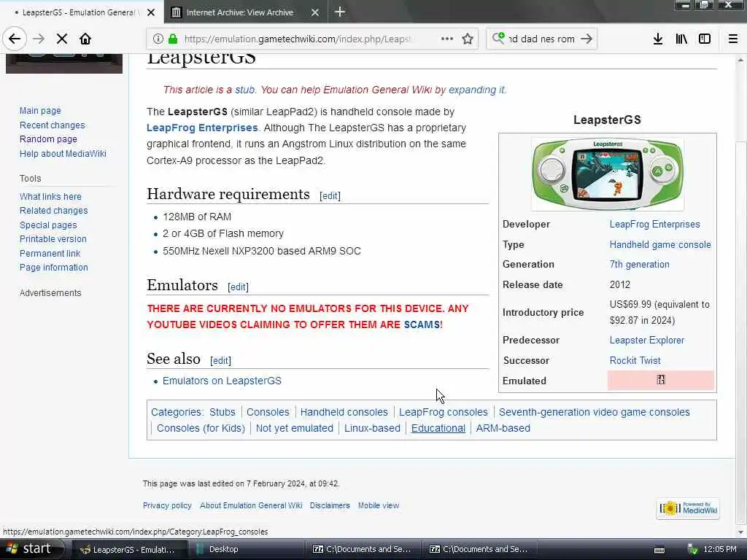747x560 pixels.
Task: Open the browser home page icon
Action: 85,39
